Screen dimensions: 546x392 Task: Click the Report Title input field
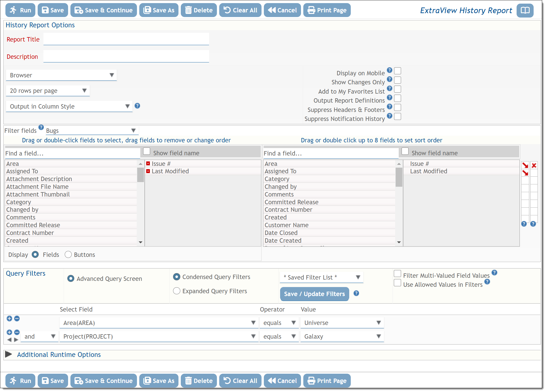pos(126,39)
